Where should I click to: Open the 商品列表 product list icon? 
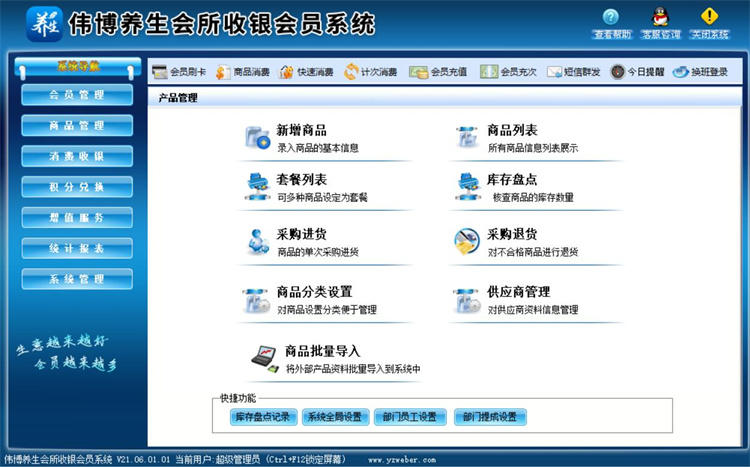467,138
